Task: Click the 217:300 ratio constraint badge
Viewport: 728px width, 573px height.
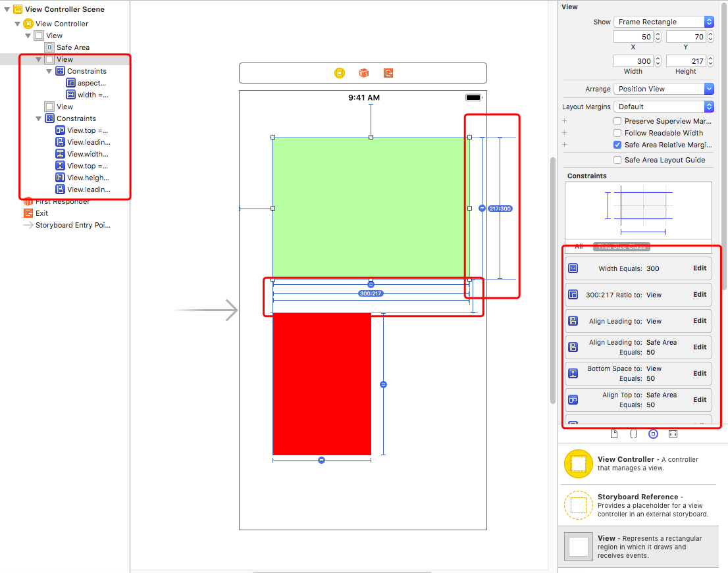Action: [x=500, y=209]
